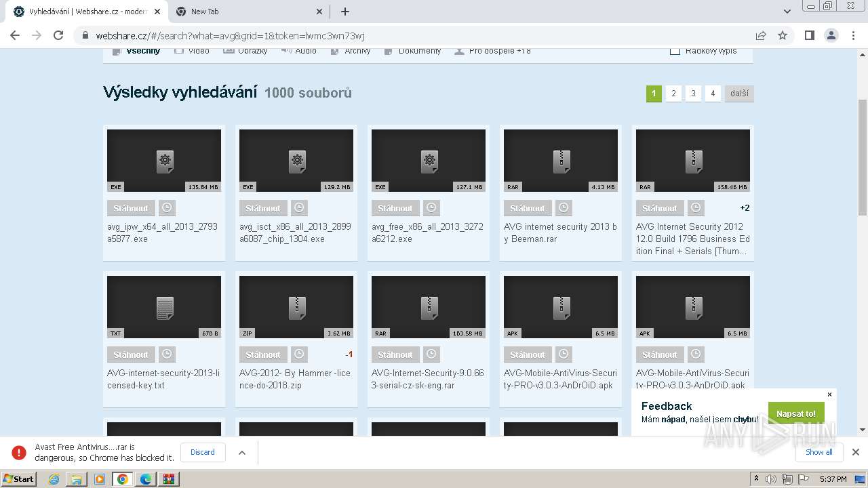Click clock icon for AVG-Internet-Security-9.0.663 rar

click(431, 354)
